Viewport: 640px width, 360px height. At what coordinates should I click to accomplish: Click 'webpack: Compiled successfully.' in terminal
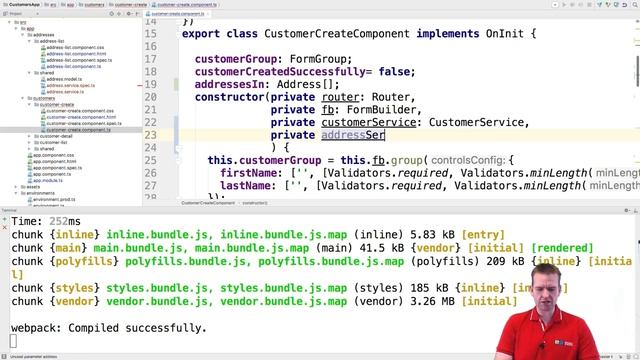click(109, 328)
